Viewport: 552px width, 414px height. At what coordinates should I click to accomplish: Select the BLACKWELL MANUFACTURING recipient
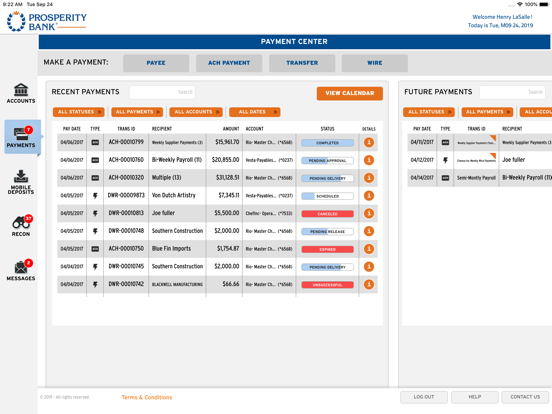pyautogui.click(x=177, y=284)
